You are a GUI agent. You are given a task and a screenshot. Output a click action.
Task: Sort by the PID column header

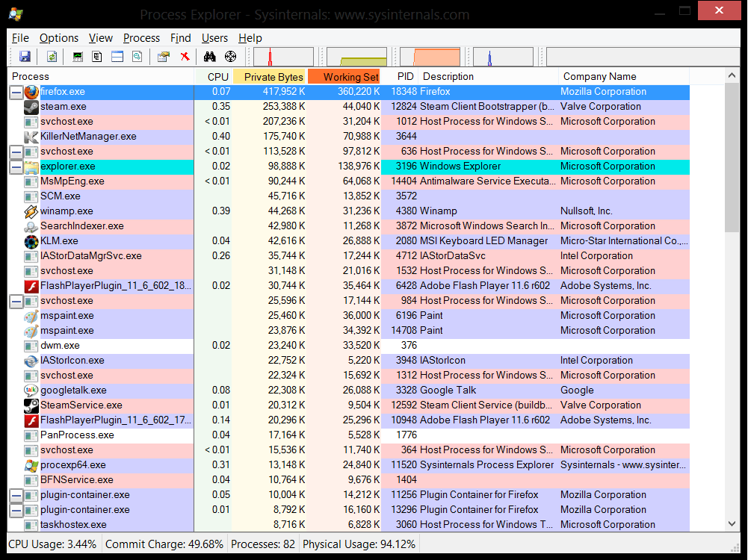pos(400,76)
